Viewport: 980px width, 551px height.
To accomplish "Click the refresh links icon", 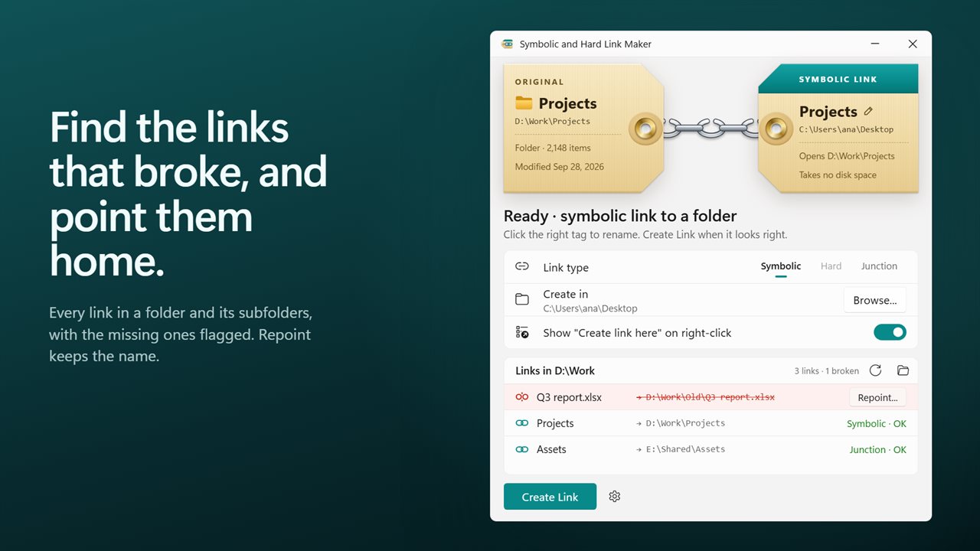I will point(876,370).
